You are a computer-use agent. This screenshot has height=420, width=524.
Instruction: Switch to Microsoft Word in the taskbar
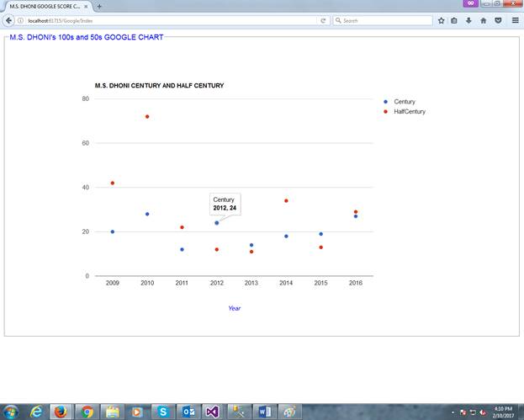(x=265, y=412)
